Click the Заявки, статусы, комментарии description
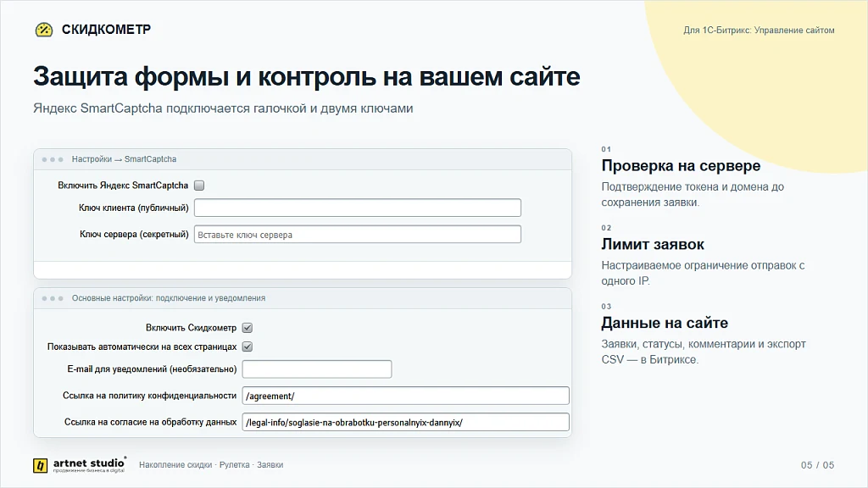Viewport: 868px width, 488px height. tap(704, 352)
